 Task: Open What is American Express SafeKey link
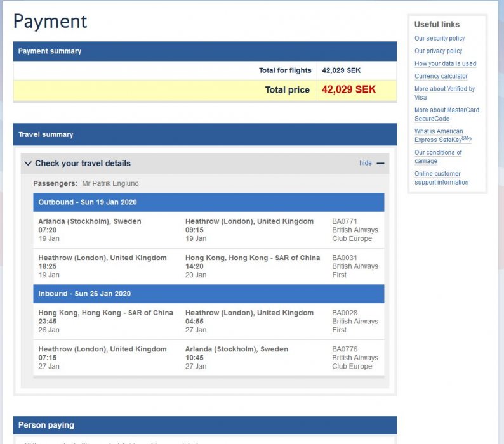click(442, 136)
